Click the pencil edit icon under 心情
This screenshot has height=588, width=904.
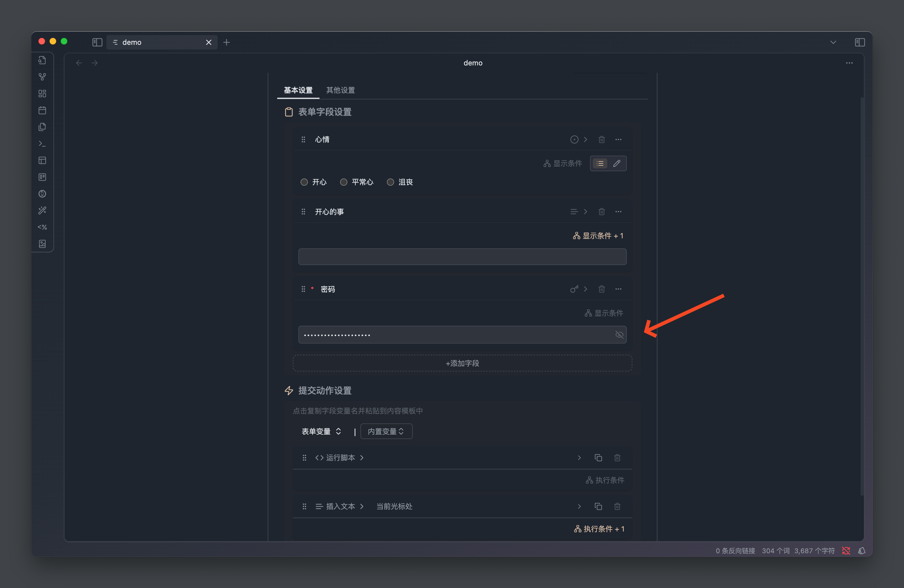coord(616,163)
